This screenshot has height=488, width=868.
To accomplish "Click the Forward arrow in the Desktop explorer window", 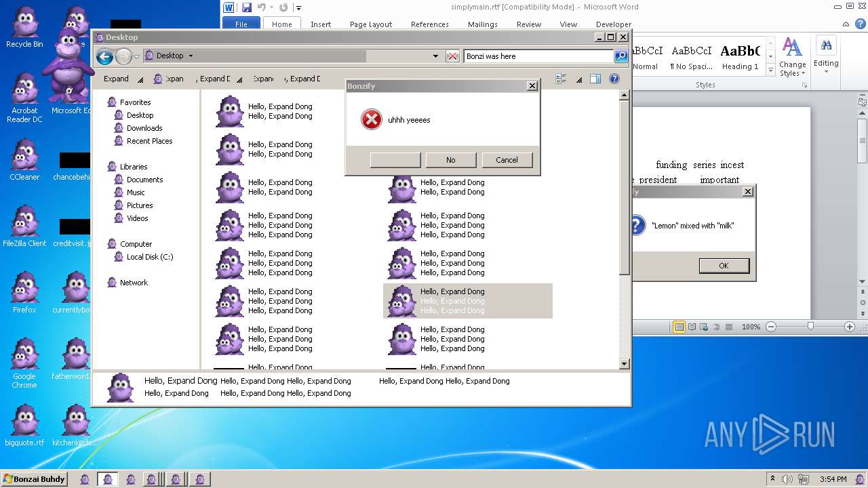I will (x=123, y=56).
